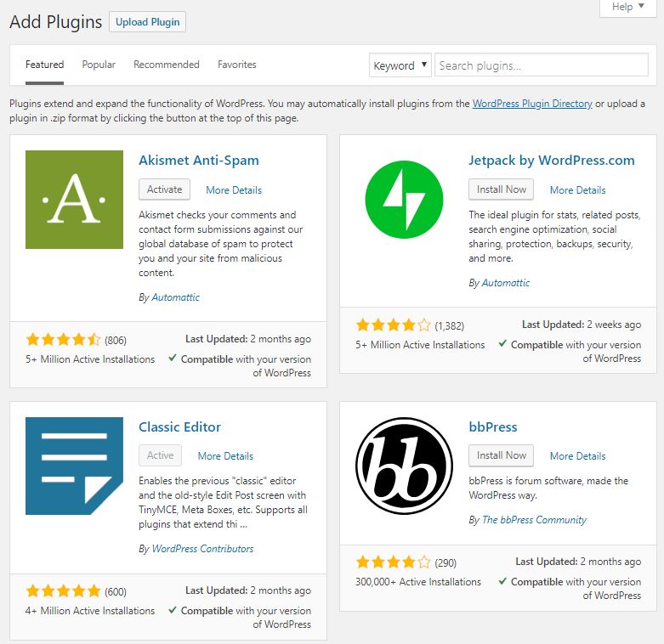Open the Favorites tab
Screen dimensions: 664x644
tap(236, 65)
